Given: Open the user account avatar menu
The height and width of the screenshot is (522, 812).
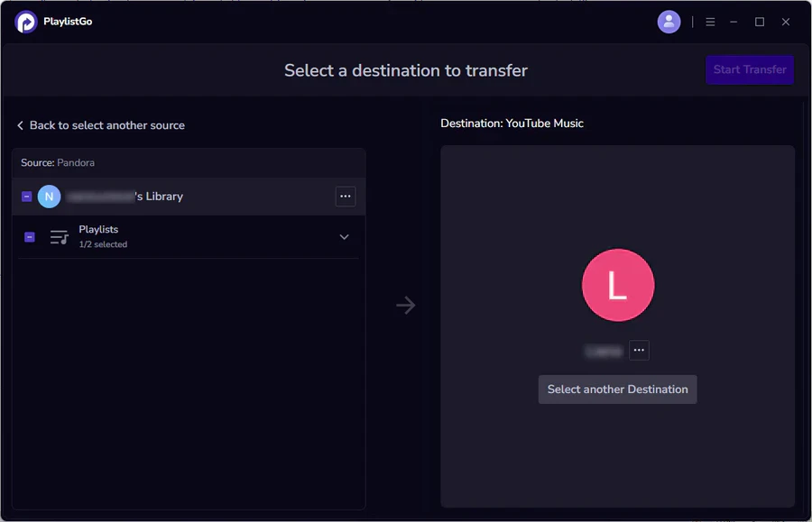Looking at the screenshot, I should (x=669, y=22).
